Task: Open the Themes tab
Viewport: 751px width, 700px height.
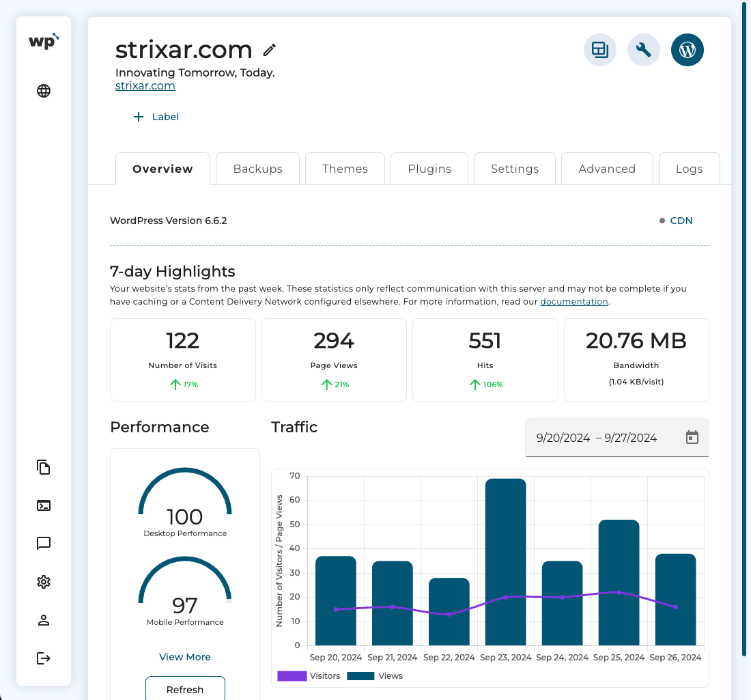Action: point(345,169)
